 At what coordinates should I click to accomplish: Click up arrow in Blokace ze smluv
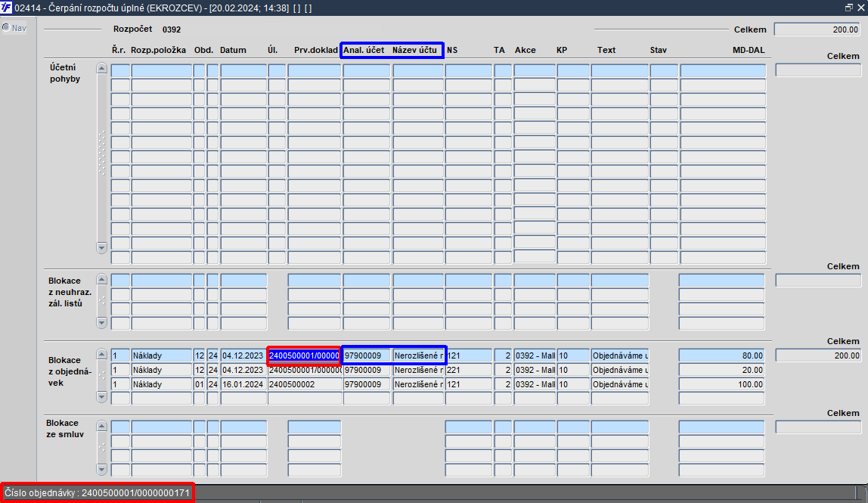coord(101,426)
